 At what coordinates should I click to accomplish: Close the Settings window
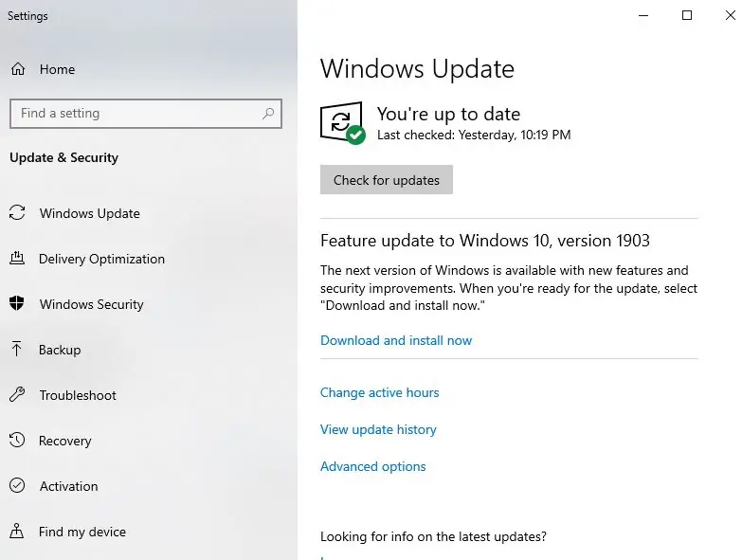tap(731, 15)
